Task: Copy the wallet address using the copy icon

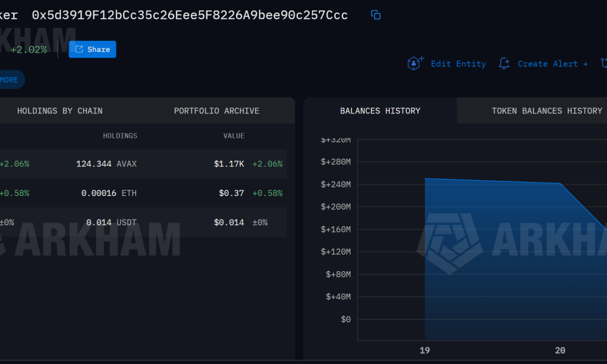Action: point(375,15)
